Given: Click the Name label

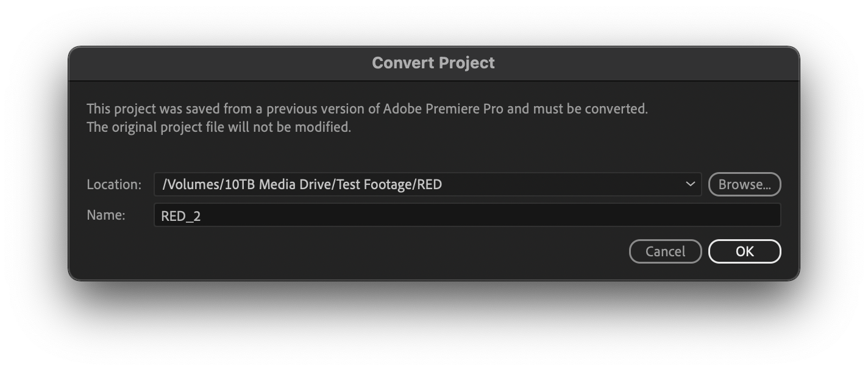Looking at the screenshot, I should [x=106, y=215].
